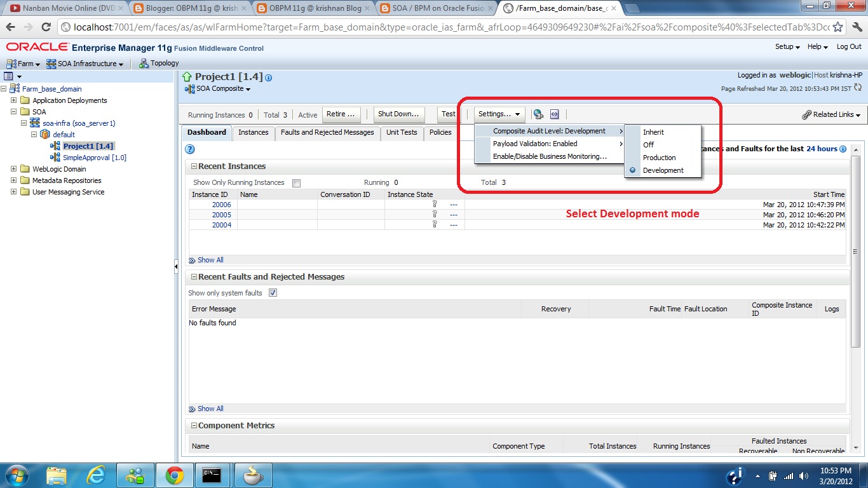
Task: Select Inherit audit level option
Action: pos(663,132)
